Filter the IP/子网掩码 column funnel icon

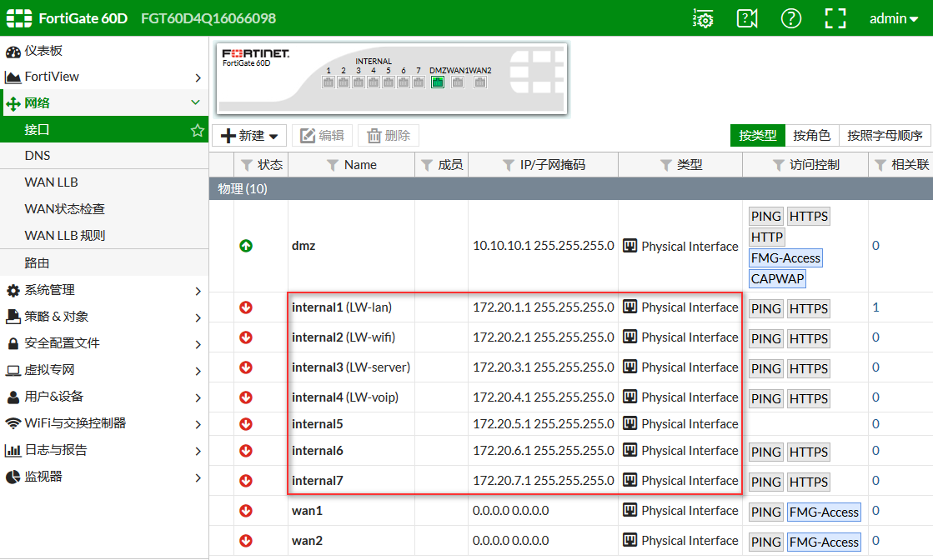click(508, 165)
